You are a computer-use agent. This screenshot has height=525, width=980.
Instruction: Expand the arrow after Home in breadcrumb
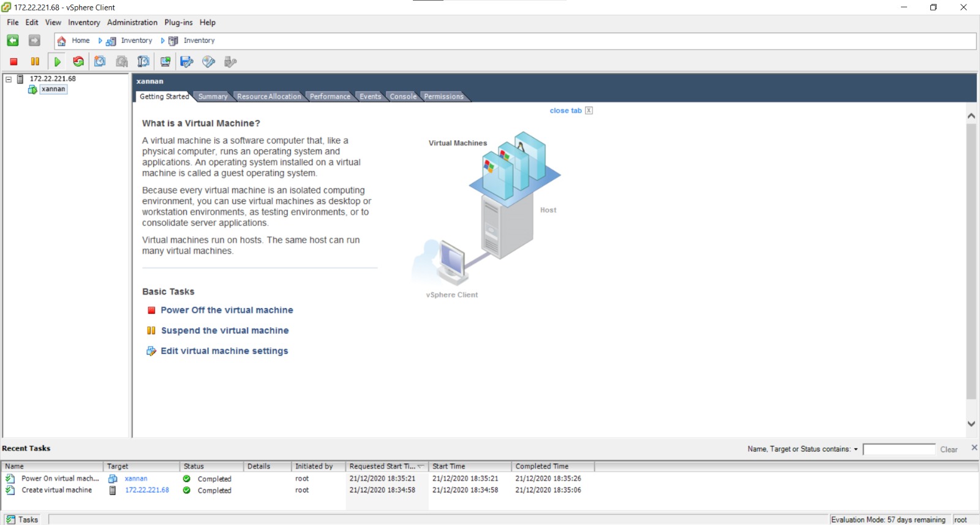(100, 40)
